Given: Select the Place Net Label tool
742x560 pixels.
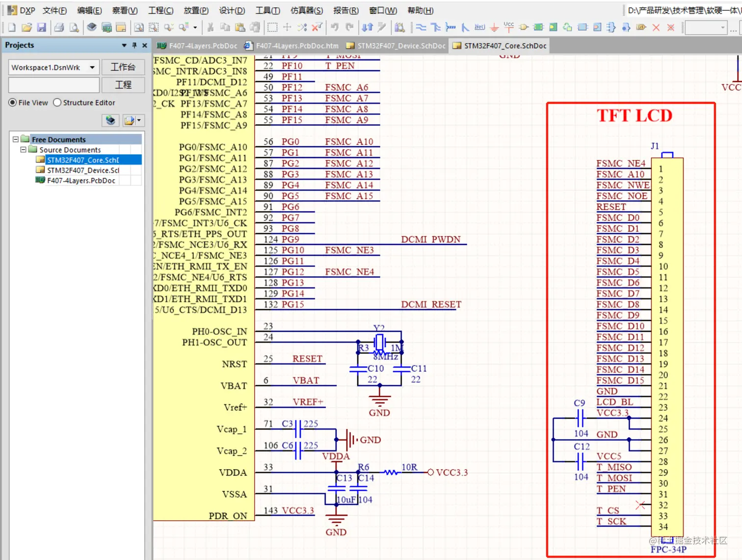Looking at the screenshot, I should (479, 27).
